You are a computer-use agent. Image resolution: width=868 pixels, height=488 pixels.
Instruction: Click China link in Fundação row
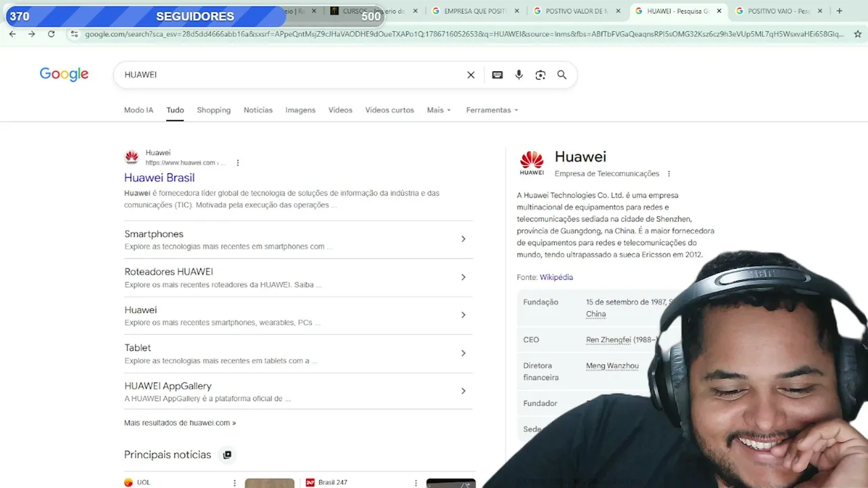[x=596, y=314]
